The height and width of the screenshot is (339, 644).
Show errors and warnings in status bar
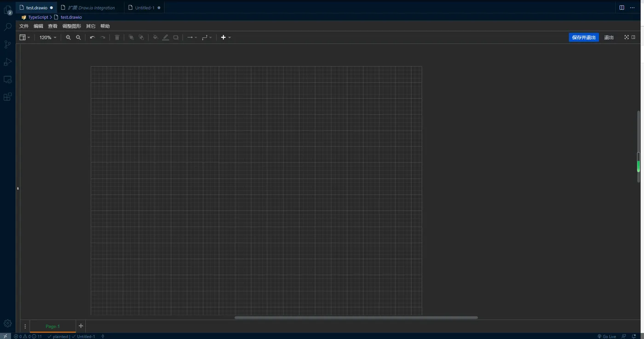tap(28, 336)
